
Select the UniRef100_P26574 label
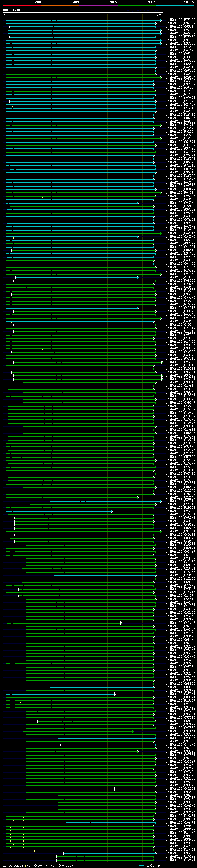180,155
